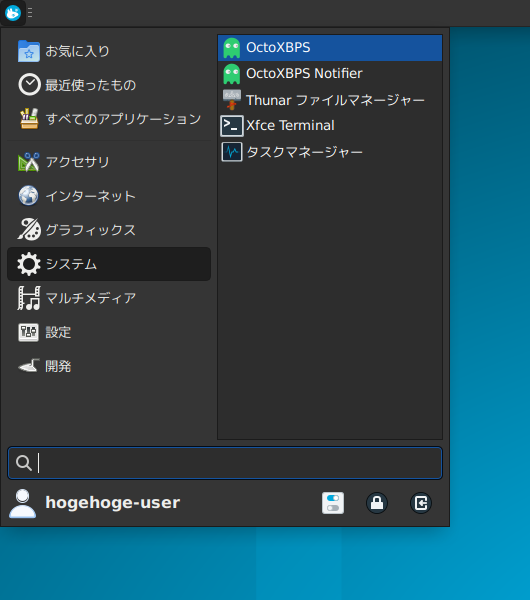Screen dimensions: 530x600
Task: Click the scissors accessories icon
Action: point(29,162)
